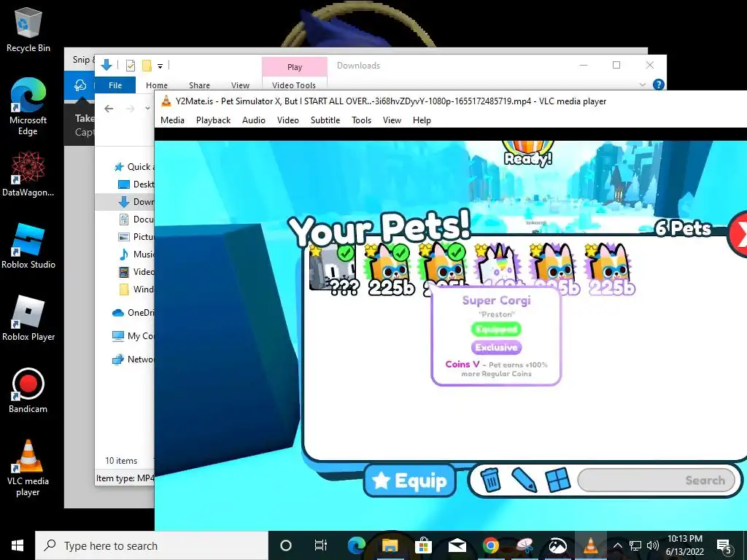This screenshot has width=747, height=560.
Task: Click the Snip & Sketch scissors-cloud icon
Action: coord(80,85)
